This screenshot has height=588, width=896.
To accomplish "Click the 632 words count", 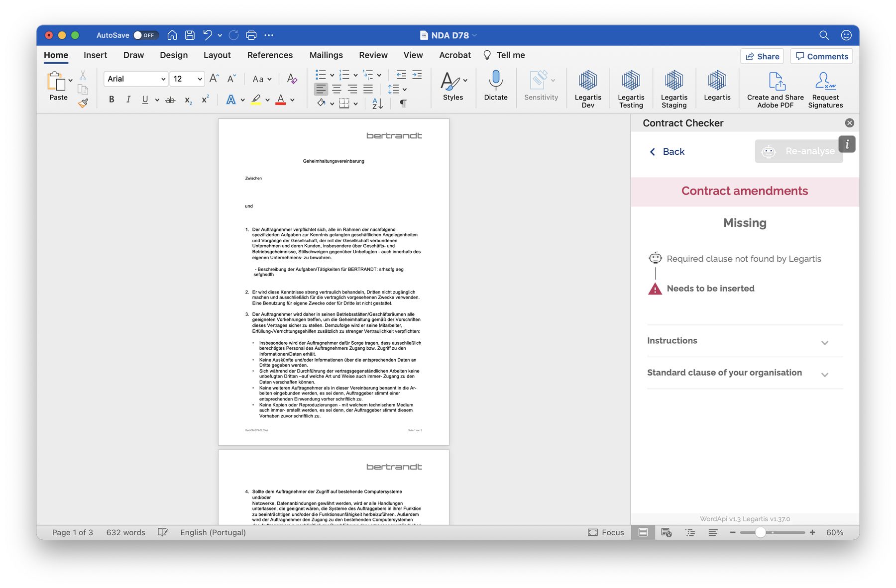I will click(126, 532).
